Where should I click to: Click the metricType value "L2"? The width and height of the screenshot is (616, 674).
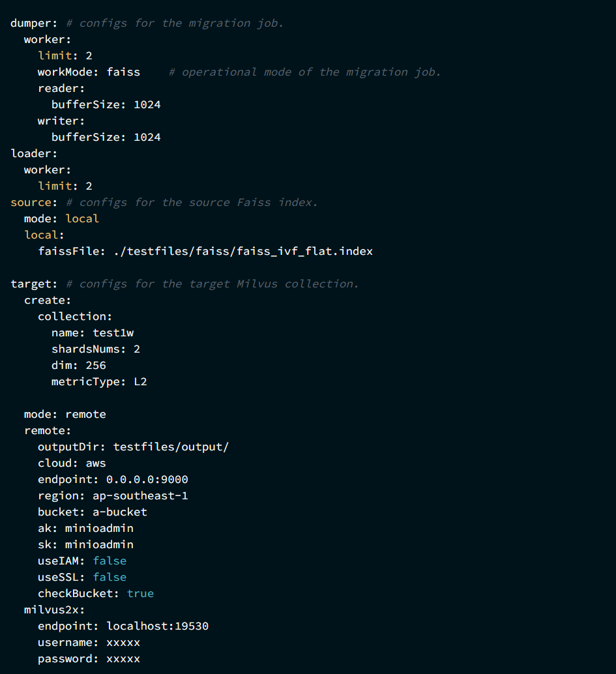click(x=140, y=381)
